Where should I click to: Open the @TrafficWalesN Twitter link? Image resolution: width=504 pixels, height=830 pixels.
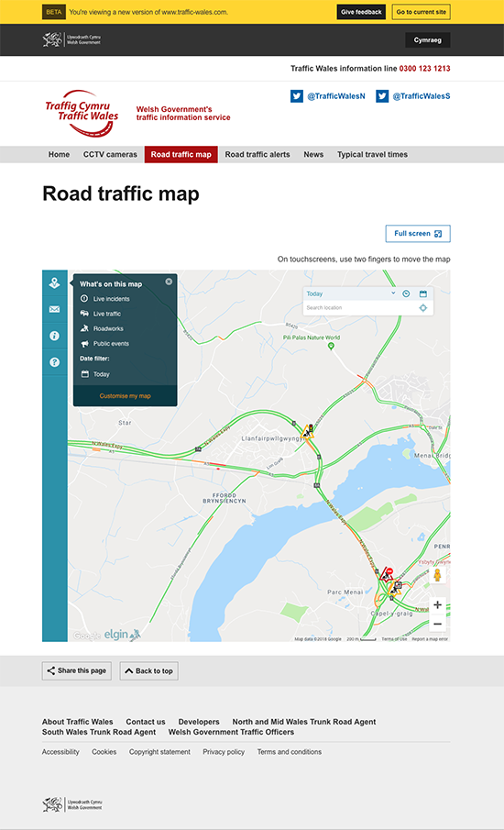pyautogui.click(x=328, y=96)
